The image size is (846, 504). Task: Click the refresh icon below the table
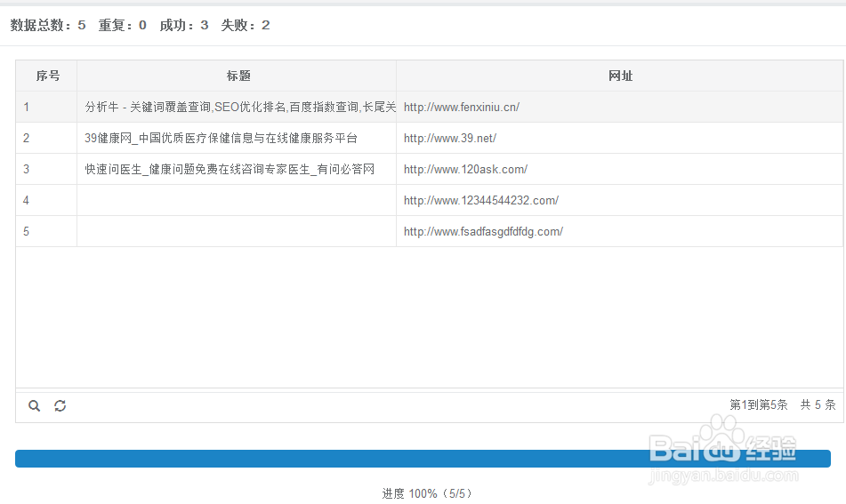coord(60,406)
